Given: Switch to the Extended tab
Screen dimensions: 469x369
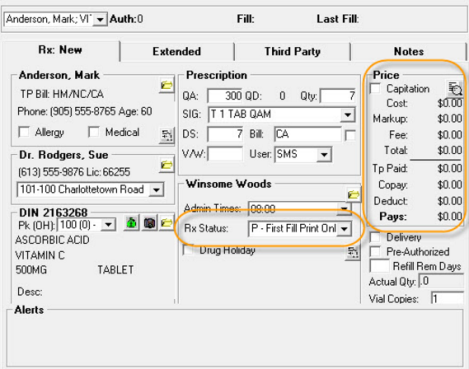Looking at the screenshot, I should pyautogui.click(x=177, y=52).
